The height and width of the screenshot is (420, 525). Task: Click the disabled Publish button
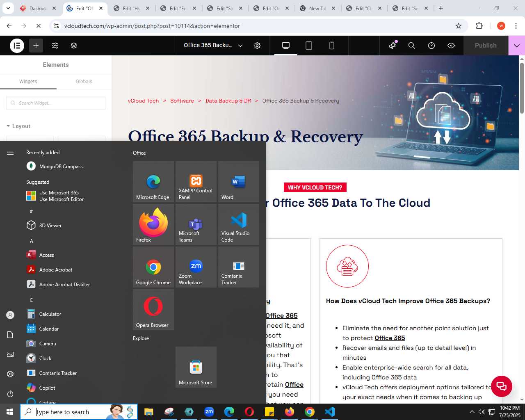(x=486, y=46)
